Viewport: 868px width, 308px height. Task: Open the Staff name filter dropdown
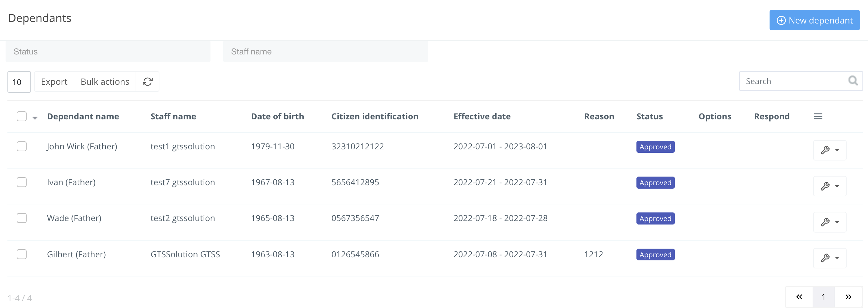[325, 52]
